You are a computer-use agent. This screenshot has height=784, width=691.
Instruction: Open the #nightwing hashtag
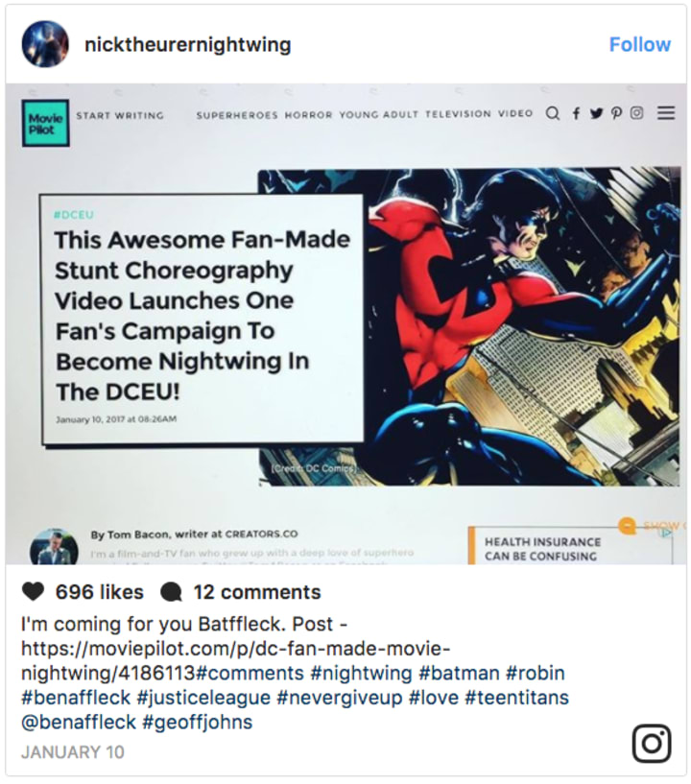[x=362, y=673]
